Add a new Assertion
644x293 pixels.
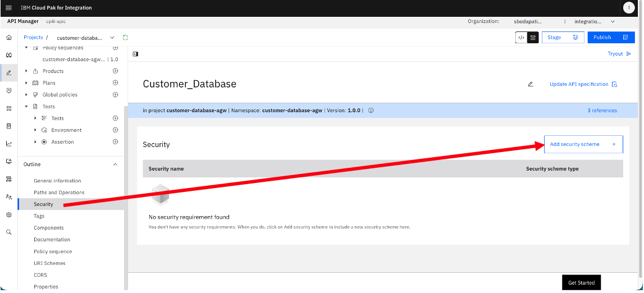point(116,142)
